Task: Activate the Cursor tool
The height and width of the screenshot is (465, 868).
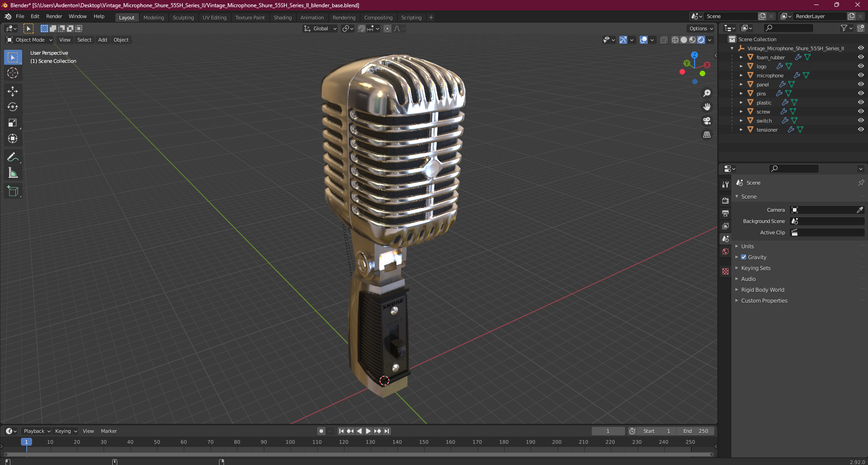Action: tap(13, 73)
